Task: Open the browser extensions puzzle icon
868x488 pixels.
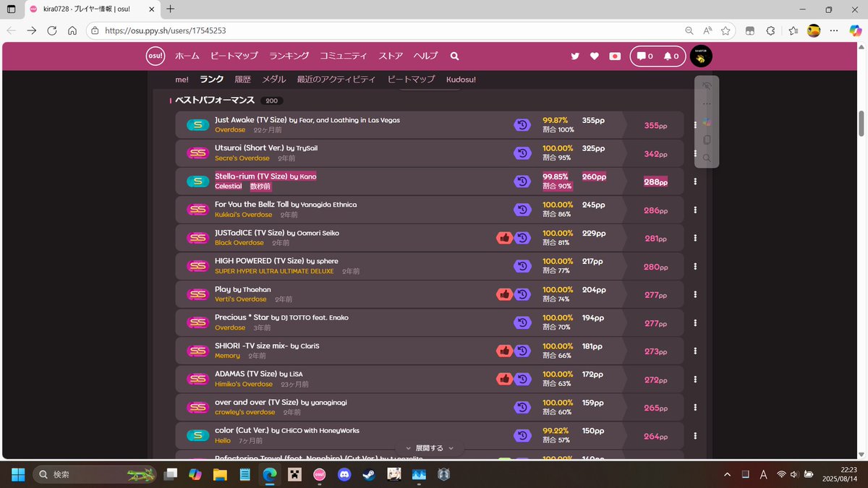Action: [771, 31]
